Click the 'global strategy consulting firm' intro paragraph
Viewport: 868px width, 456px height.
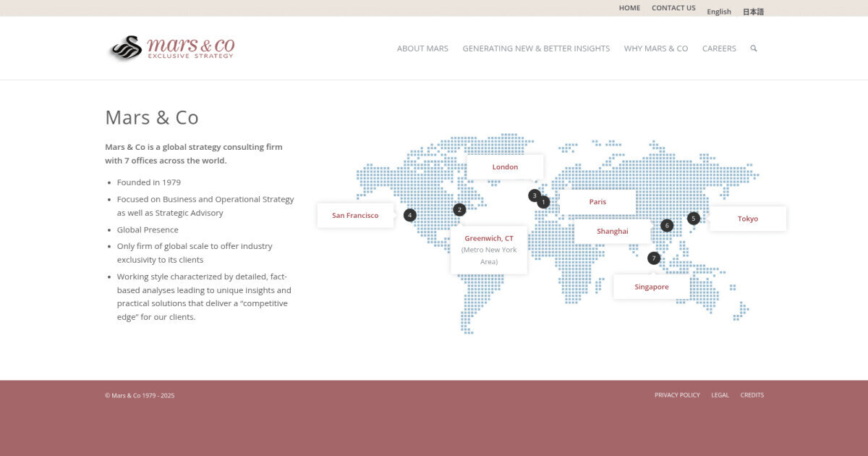pos(194,153)
